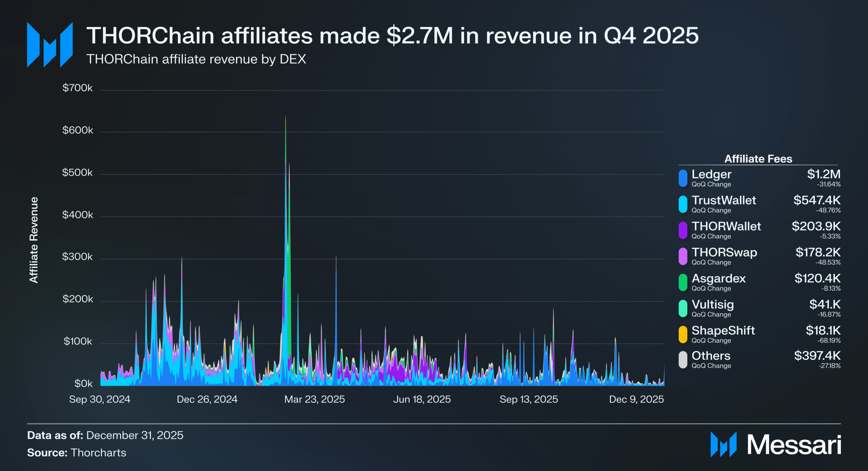Click the Dec 26, 2024 axis label
The image size is (868, 471).
207,399
